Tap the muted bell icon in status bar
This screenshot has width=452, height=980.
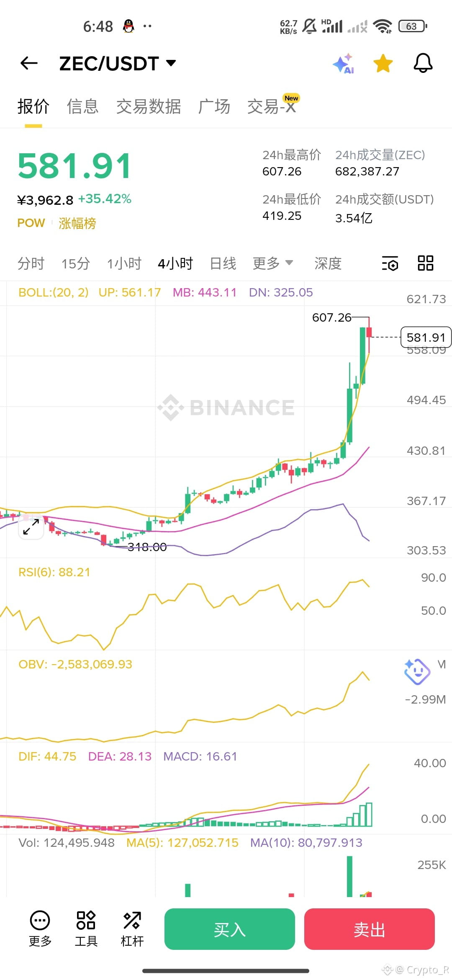309,26
